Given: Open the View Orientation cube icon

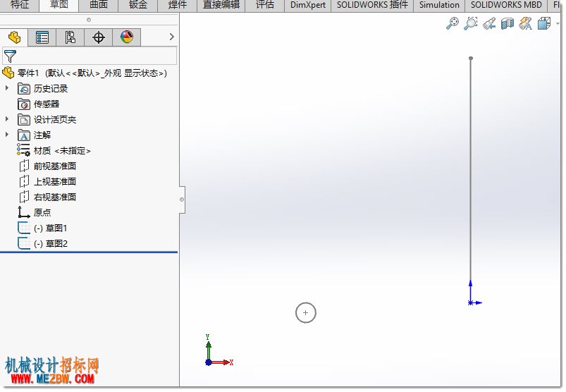Looking at the screenshot, I should [x=544, y=24].
